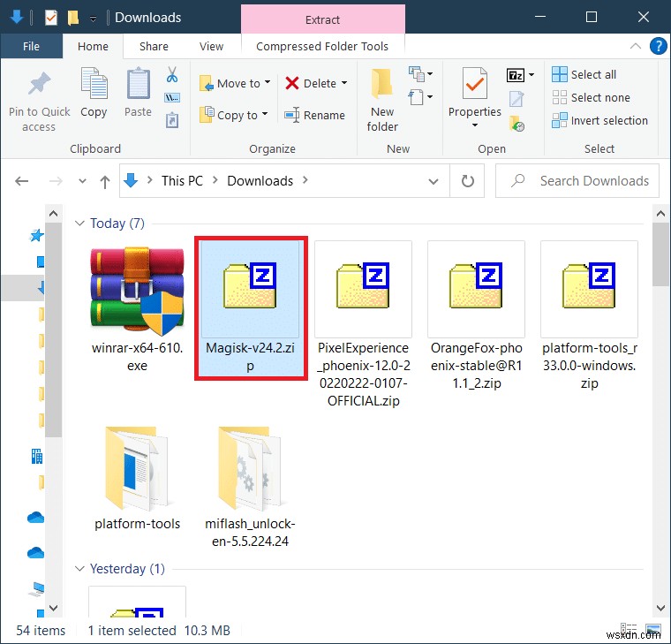Open the New item dropdown
Image resolution: width=671 pixels, height=644 pixels.
click(x=421, y=74)
